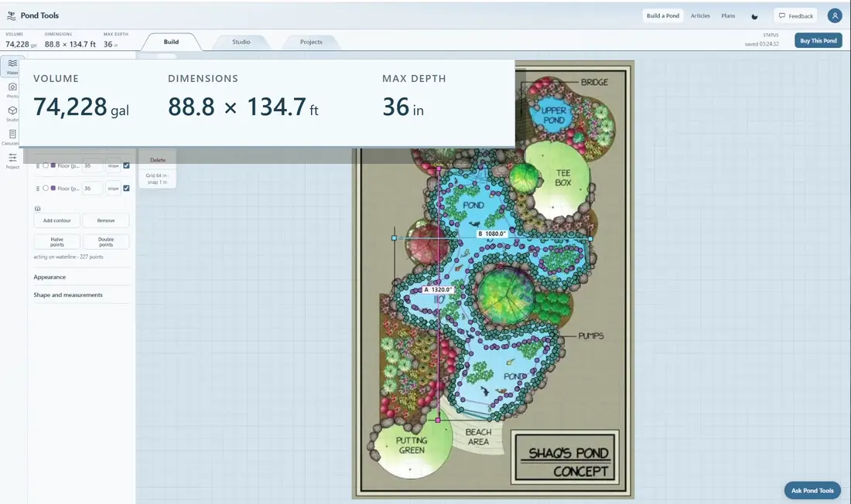Toggle dark mode moon icon
Screen dimensions: 851x504
754,16
